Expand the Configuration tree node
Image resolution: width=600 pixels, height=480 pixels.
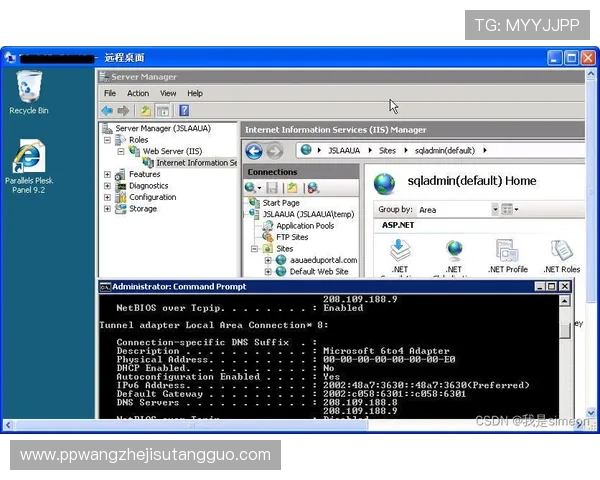108,198
